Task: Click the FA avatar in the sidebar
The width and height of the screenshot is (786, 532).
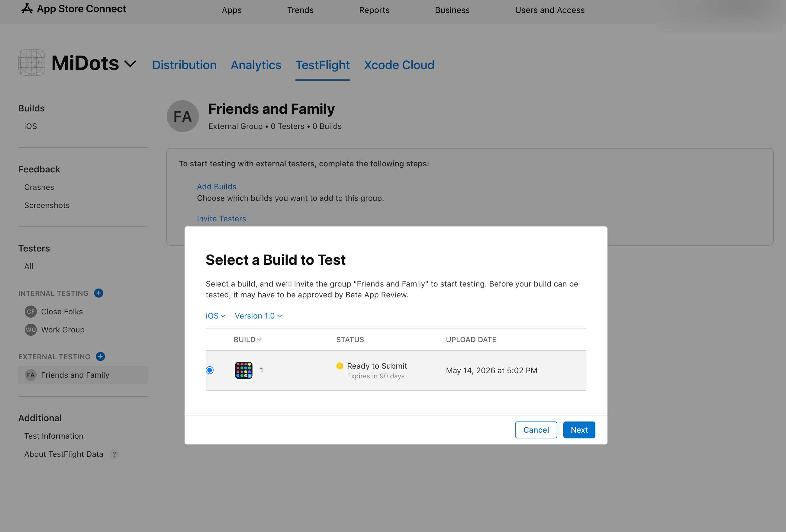Action: pos(31,375)
